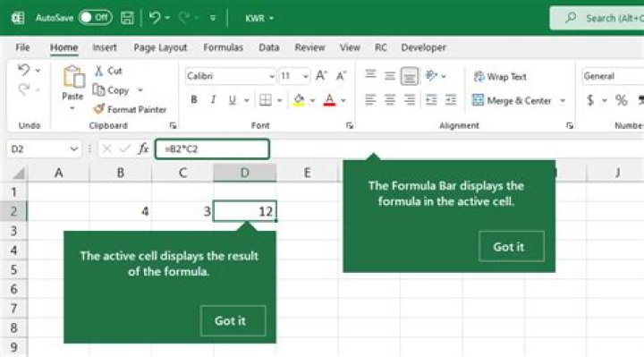Click the Borders icon
Viewport: 644px width, 357px height.
click(266, 100)
